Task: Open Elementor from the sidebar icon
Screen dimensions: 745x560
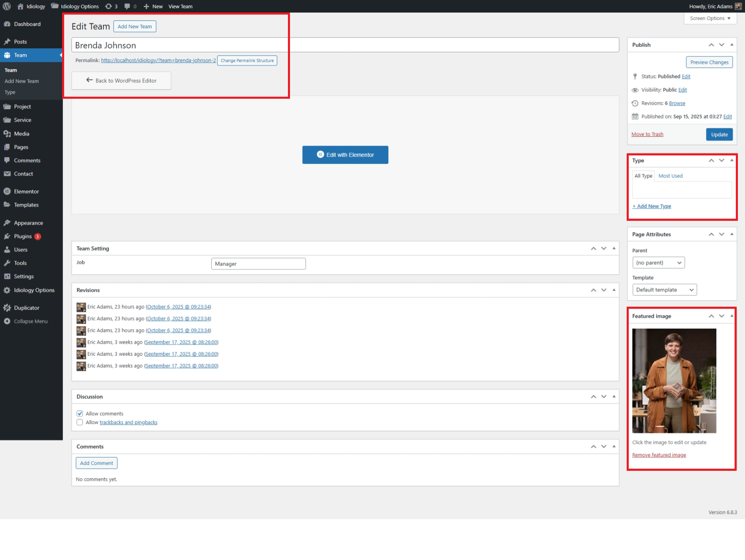Action: click(x=7, y=192)
